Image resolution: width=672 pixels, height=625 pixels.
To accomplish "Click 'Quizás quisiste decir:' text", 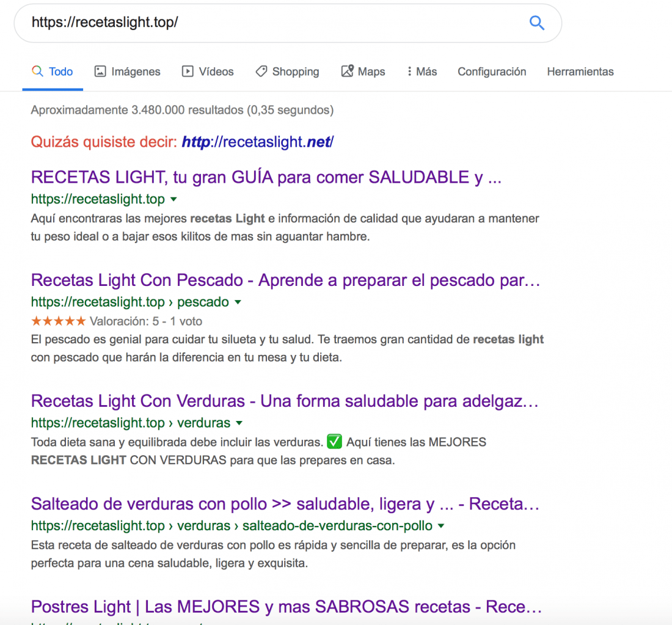I will click(104, 142).
